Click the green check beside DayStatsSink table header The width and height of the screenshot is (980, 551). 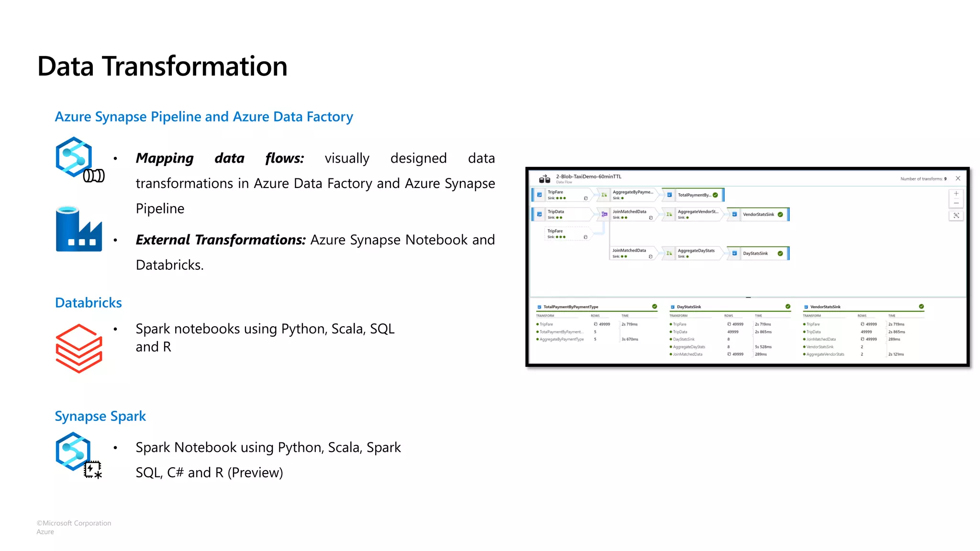click(x=788, y=306)
